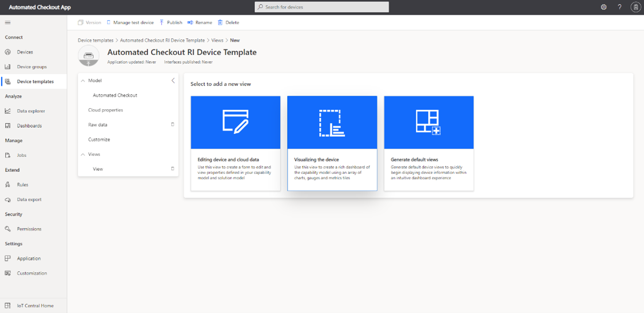Screen dimensions: 644x313
Task: Click the search magnifier icon
Action: (x=260, y=7)
